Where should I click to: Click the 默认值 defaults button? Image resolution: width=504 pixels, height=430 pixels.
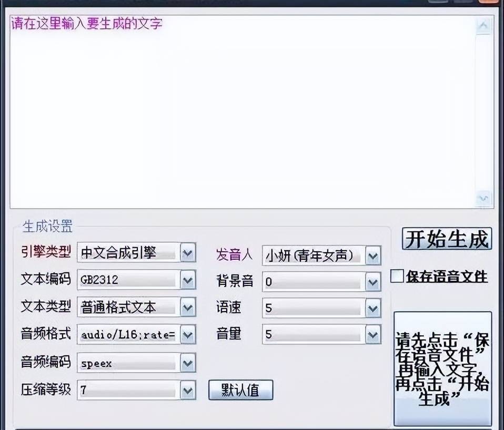click(x=240, y=390)
